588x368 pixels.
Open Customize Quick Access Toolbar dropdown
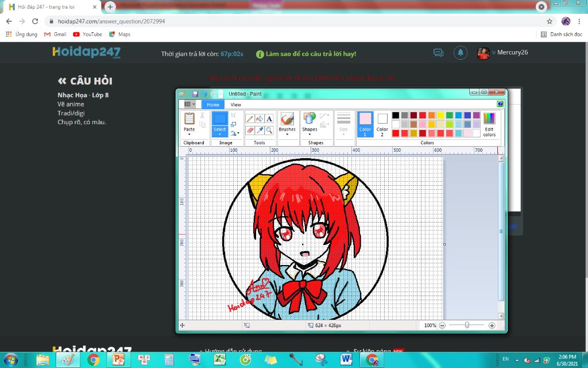(220, 94)
